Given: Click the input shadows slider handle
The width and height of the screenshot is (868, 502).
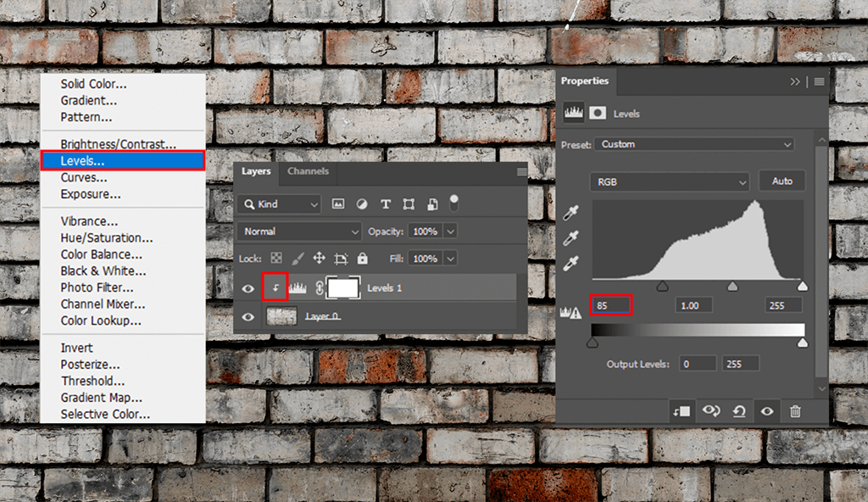Looking at the screenshot, I should pos(662,286).
